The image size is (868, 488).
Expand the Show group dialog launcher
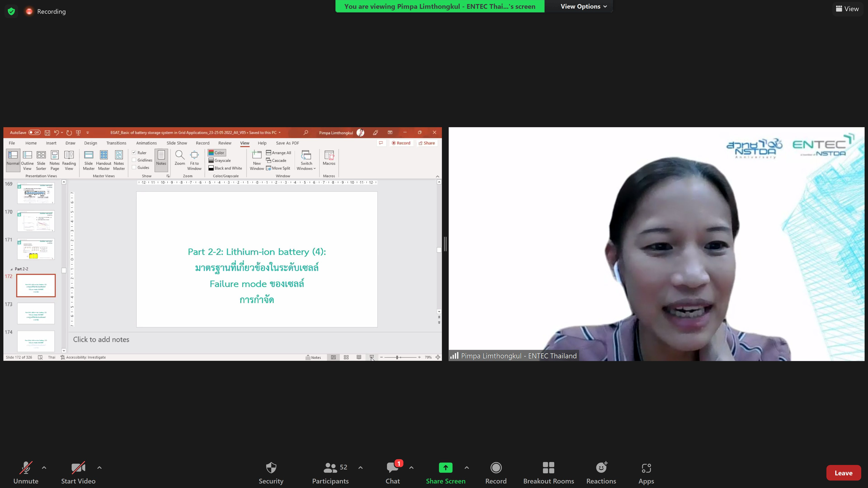pyautogui.click(x=168, y=176)
